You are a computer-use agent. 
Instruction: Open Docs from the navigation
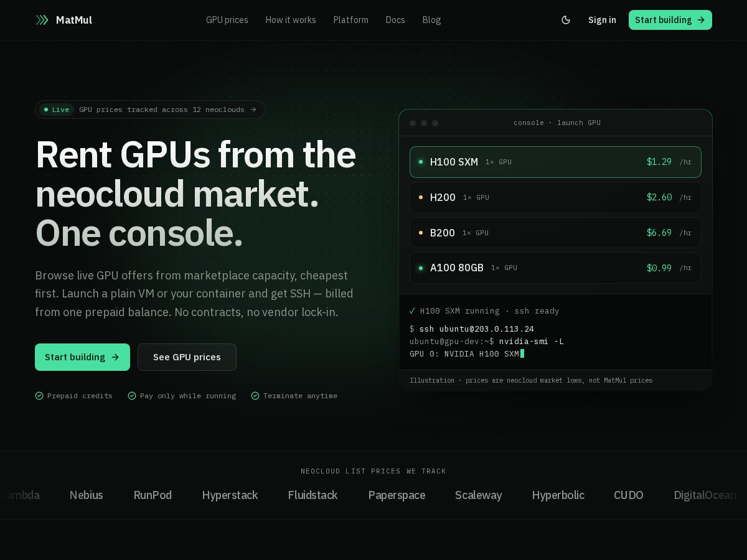395,20
